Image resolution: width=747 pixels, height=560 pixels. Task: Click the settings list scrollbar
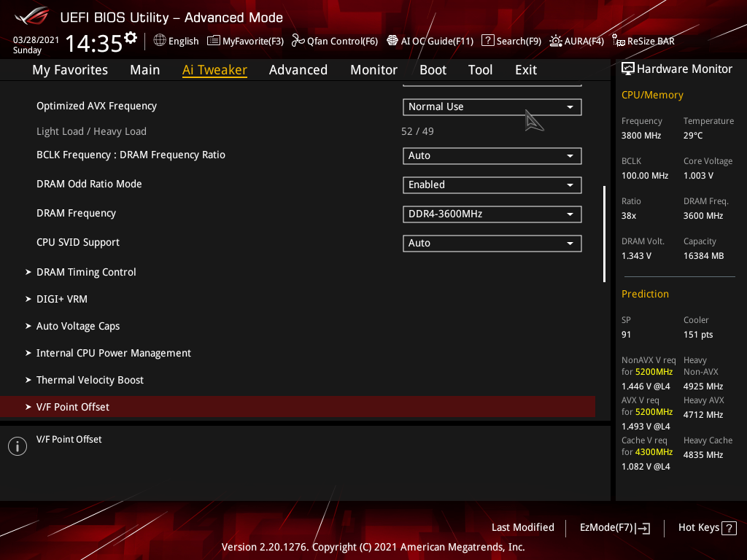pos(604,234)
